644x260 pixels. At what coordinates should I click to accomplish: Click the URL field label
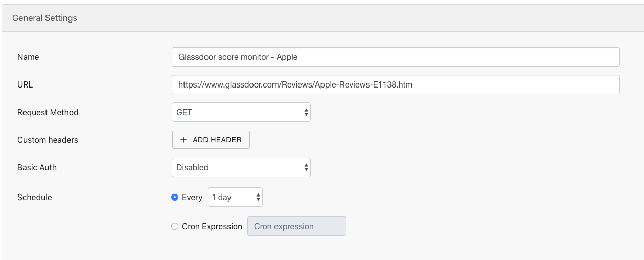click(25, 84)
